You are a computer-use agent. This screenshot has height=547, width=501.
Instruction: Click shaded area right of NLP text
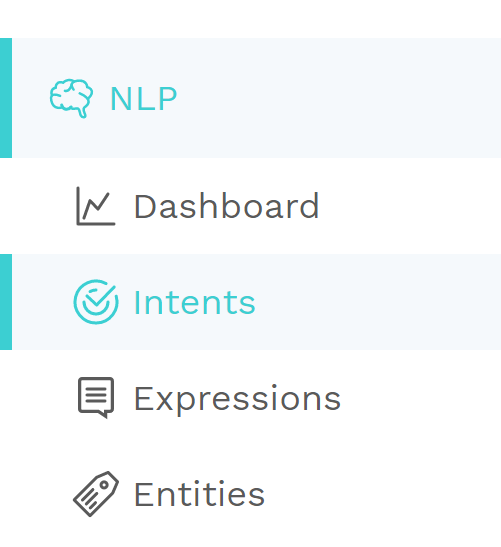(338, 98)
